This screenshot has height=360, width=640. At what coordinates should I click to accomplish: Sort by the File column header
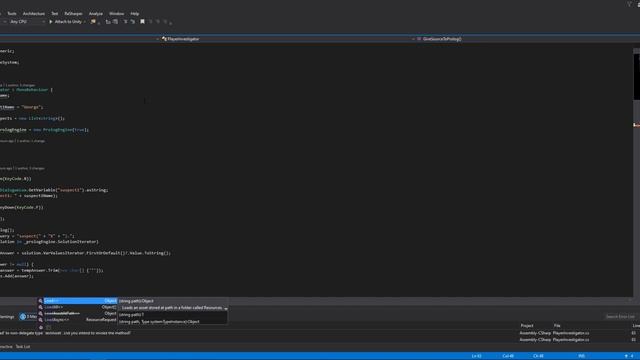557,326
